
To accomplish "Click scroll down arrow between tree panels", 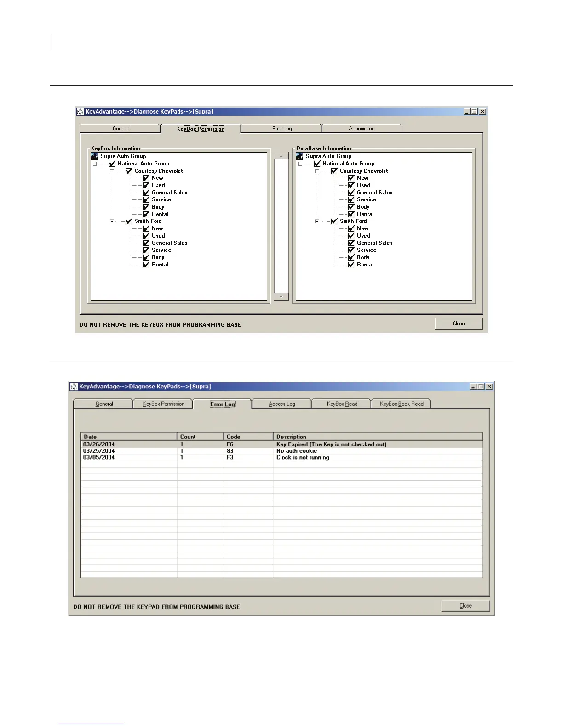I will [281, 297].
